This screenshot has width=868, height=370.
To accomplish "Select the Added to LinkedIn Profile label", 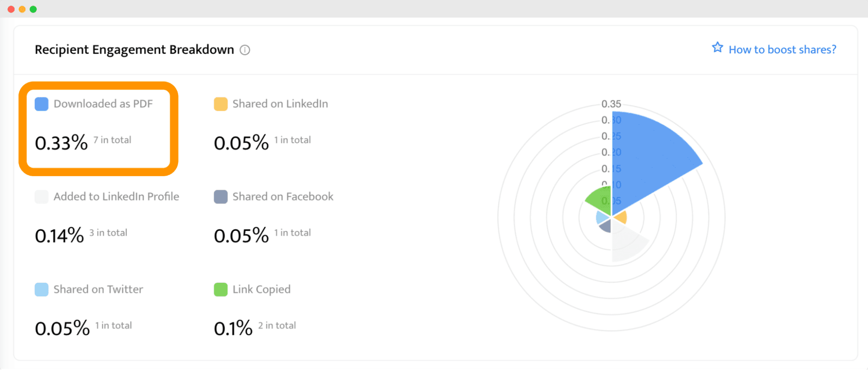I will [116, 197].
